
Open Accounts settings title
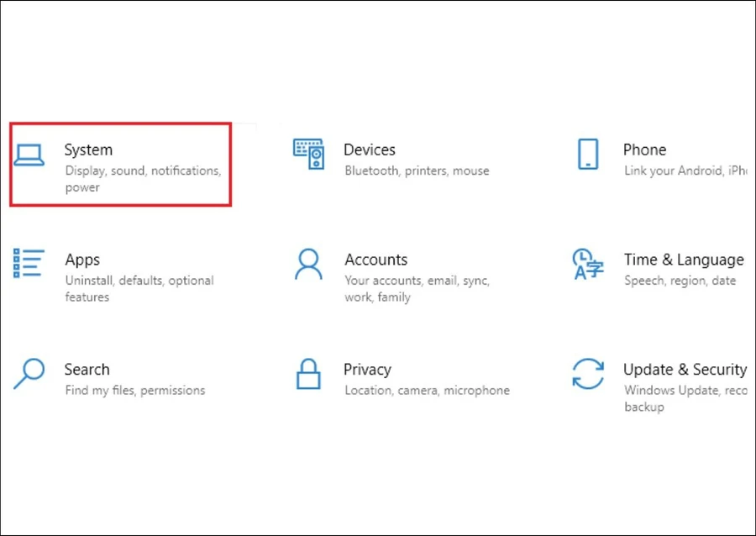point(376,260)
